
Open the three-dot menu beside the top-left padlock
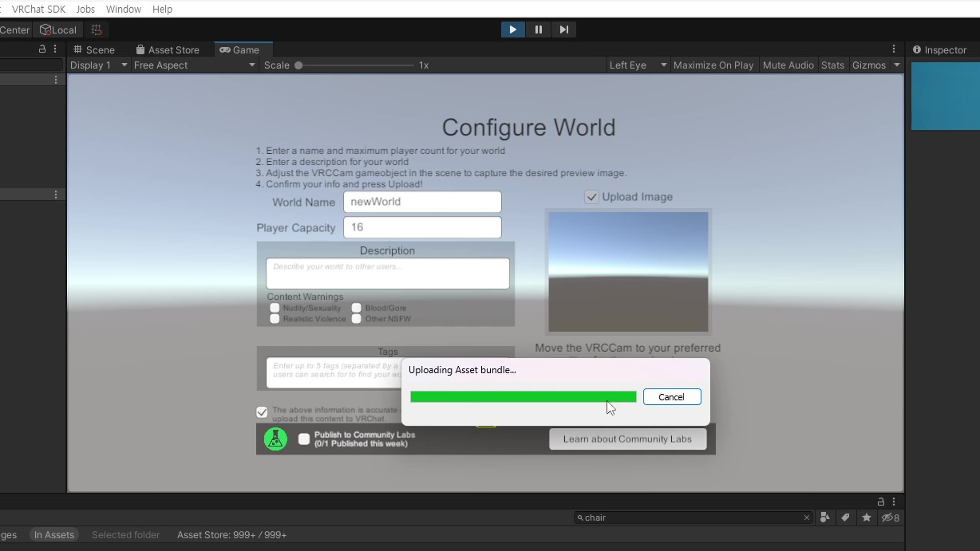coord(55,49)
